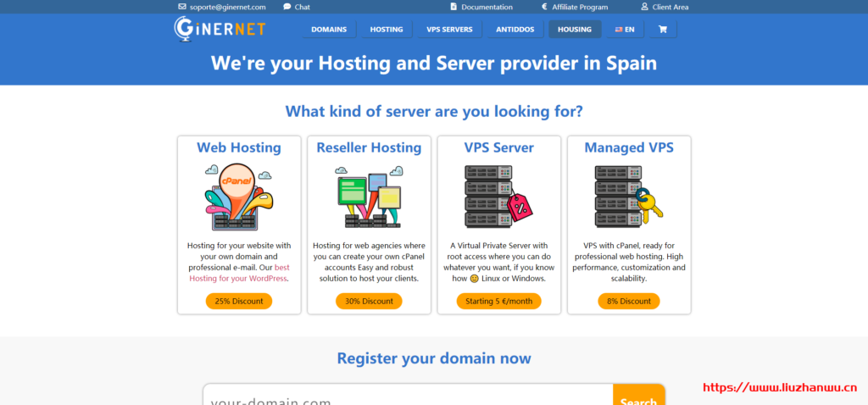Click the Register your domain now heading

pos(434,358)
